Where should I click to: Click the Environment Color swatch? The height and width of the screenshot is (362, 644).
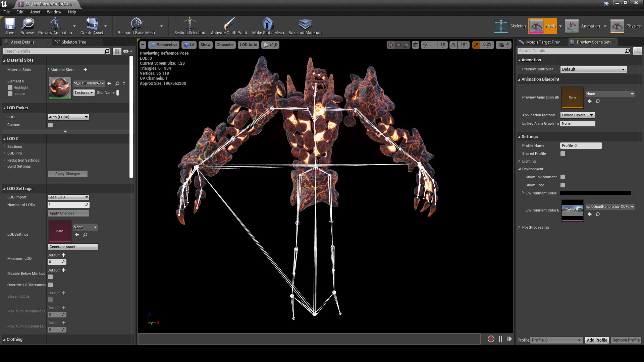tap(595, 193)
